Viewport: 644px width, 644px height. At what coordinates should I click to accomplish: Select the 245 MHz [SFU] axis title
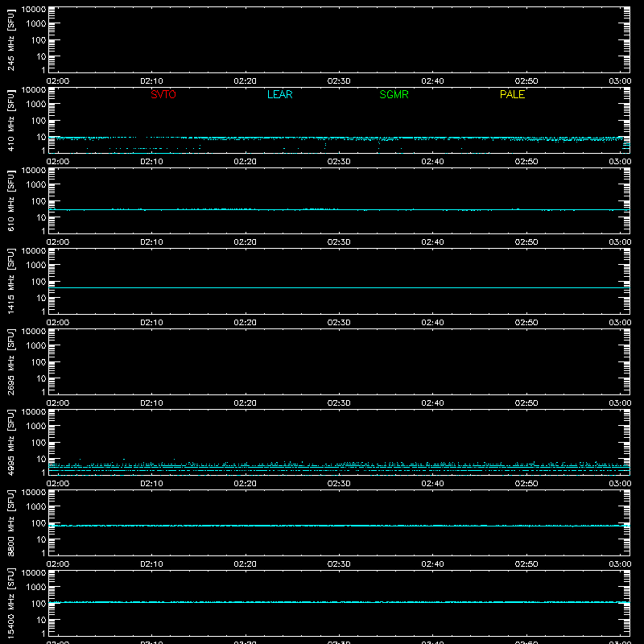click(x=10, y=39)
